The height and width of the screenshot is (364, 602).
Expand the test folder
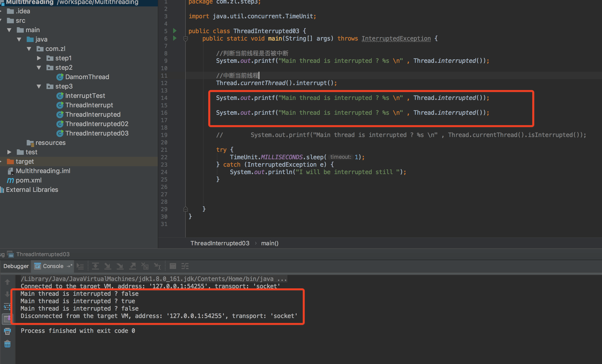coord(9,152)
